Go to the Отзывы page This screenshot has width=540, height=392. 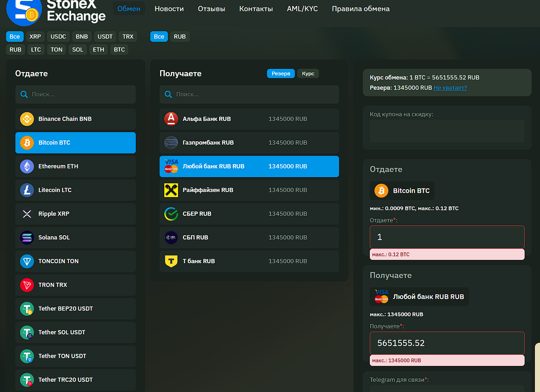(x=212, y=9)
